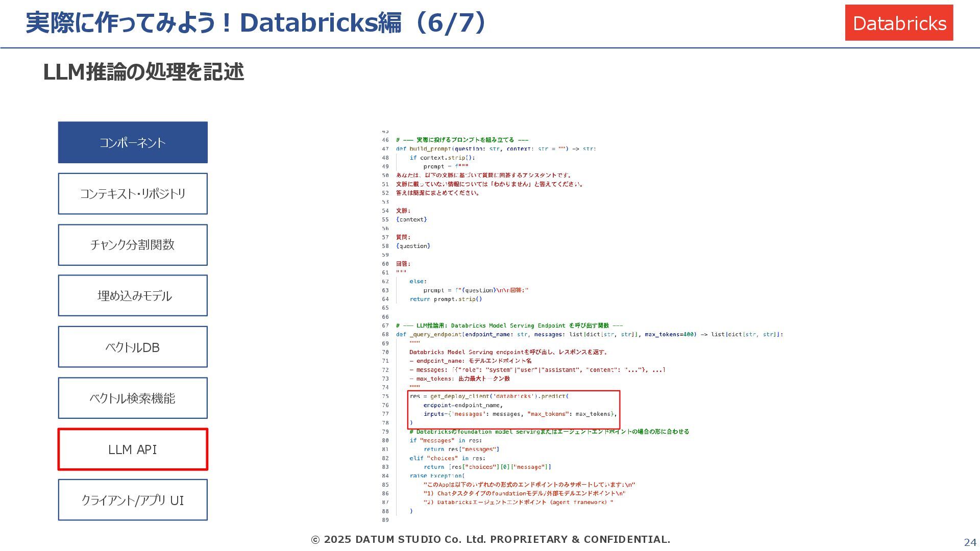980x551 pixels.
Task: Click the red-highlighted get_deploy_client code block
Action: pos(514,410)
